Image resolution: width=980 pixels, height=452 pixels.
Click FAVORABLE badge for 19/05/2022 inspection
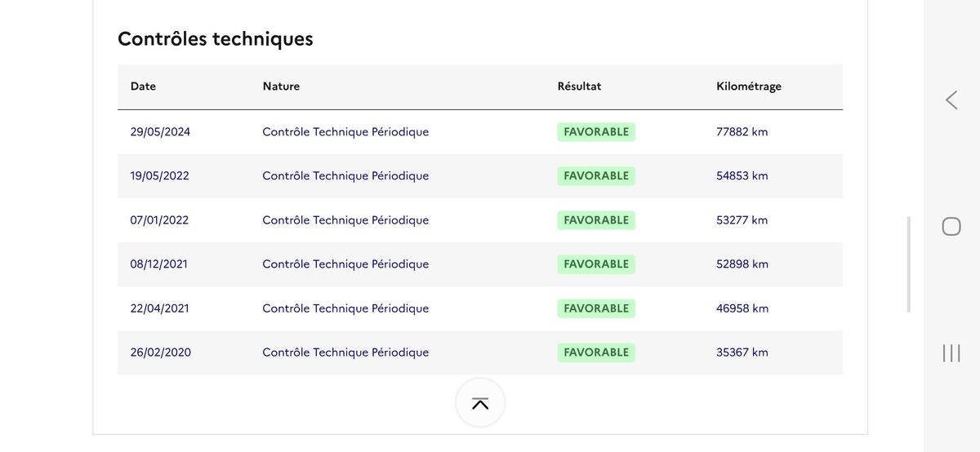(596, 175)
